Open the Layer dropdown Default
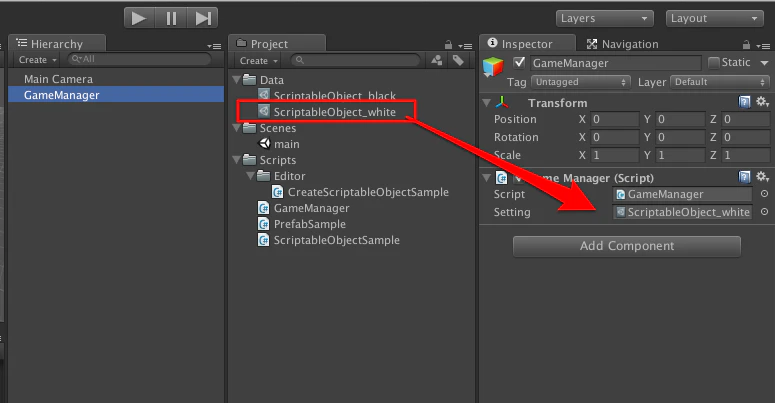Image resolution: width=775 pixels, height=403 pixels. (720, 82)
